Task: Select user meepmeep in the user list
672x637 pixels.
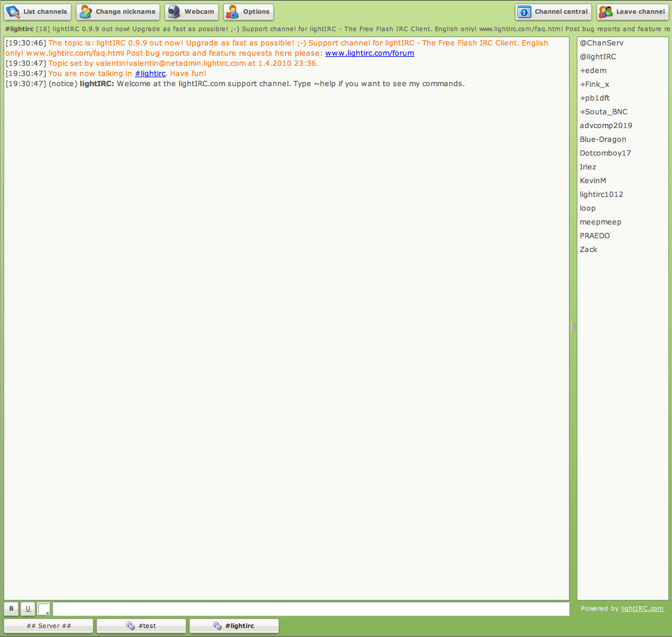Action: [x=600, y=222]
